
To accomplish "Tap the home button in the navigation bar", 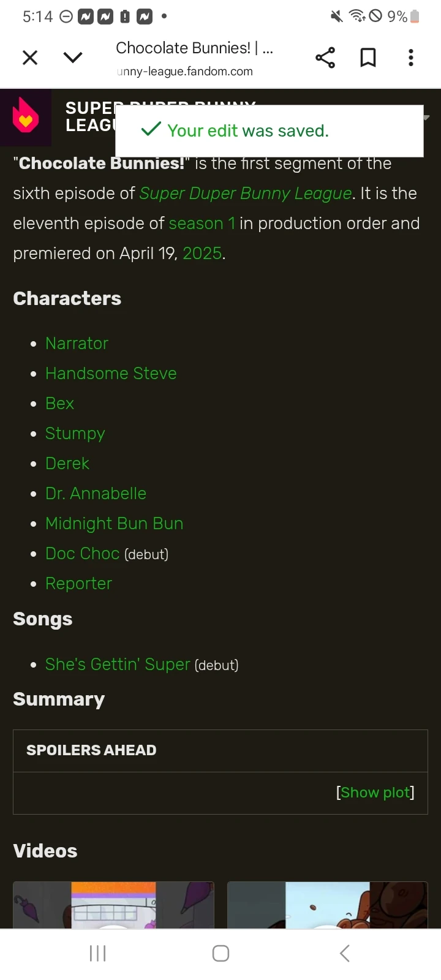I will click(221, 953).
